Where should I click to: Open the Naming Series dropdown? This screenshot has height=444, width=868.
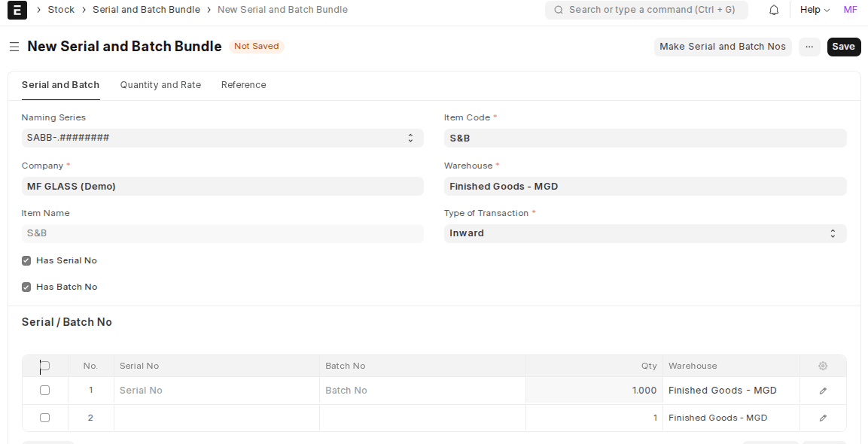click(223, 138)
